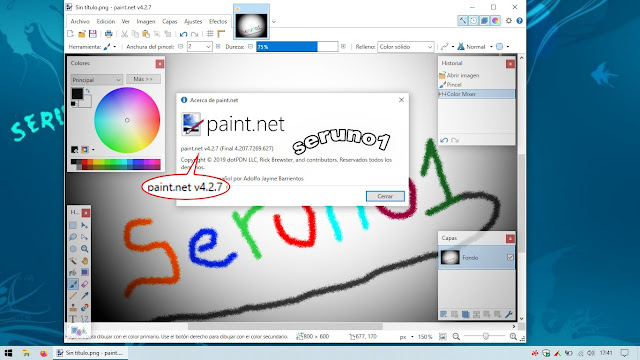Toggle the Tools window button

click(x=462, y=20)
